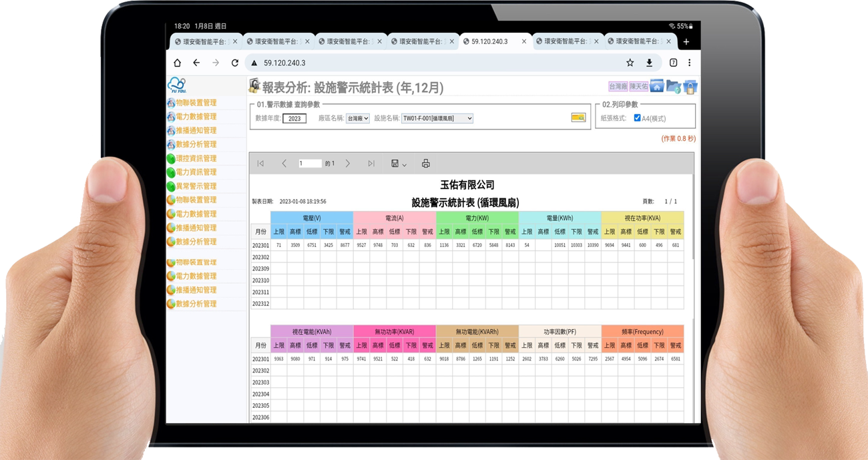This screenshot has height=460, width=868.
Task: Open the 設施名稱 dropdown TW01-F-001
Action: tap(437, 118)
